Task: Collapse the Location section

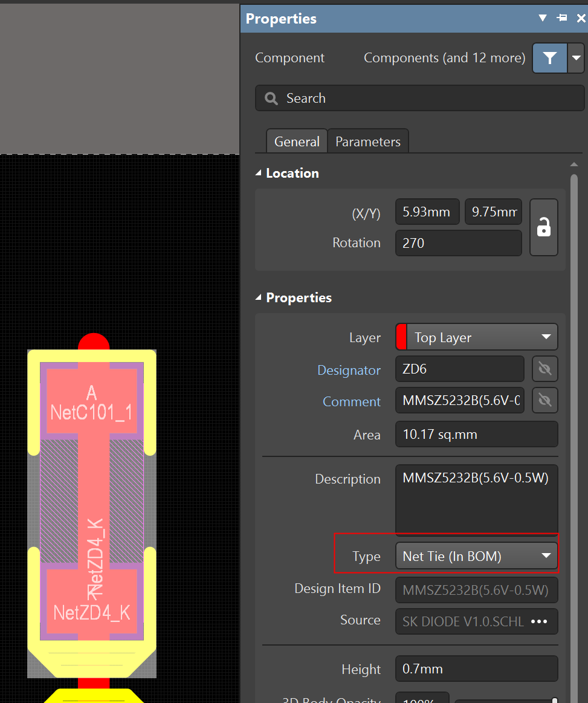Action: coord(259,173)
